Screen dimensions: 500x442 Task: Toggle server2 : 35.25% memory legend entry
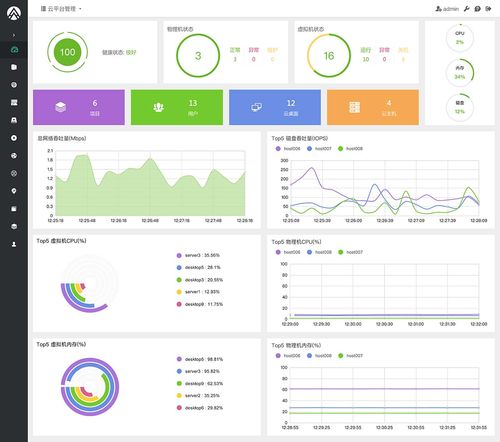tap(198, 396)
